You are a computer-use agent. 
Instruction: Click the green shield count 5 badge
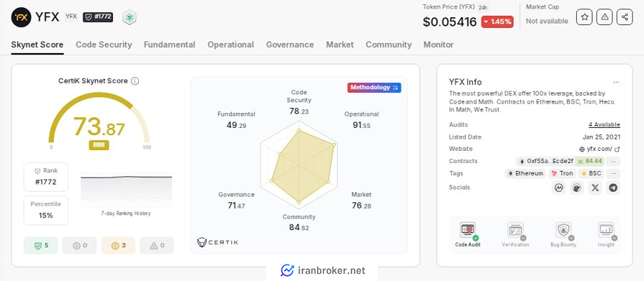point(41,245)
